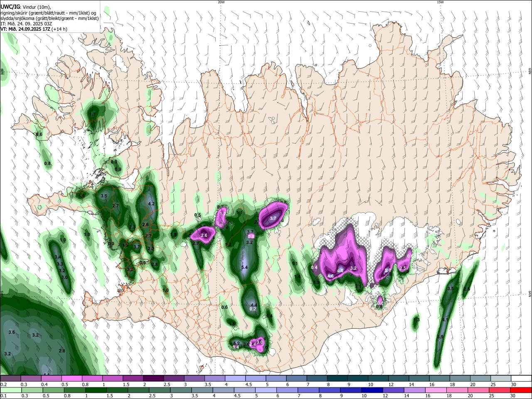This screenshot has width=532, height=399.
Task: Click the 3.6 value in the southwest ocean
Action: pyautogui.click(x=12, y=332)
